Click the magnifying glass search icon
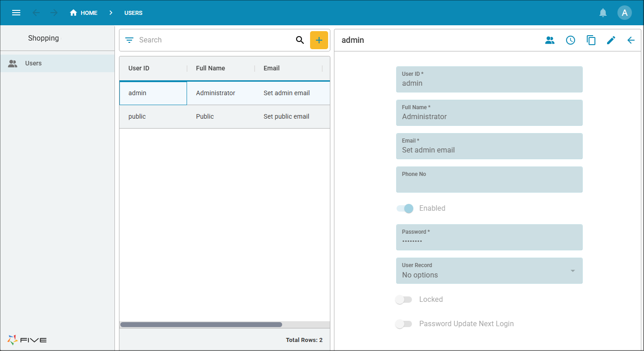This screenshot has height=351, width=644. 300,40
